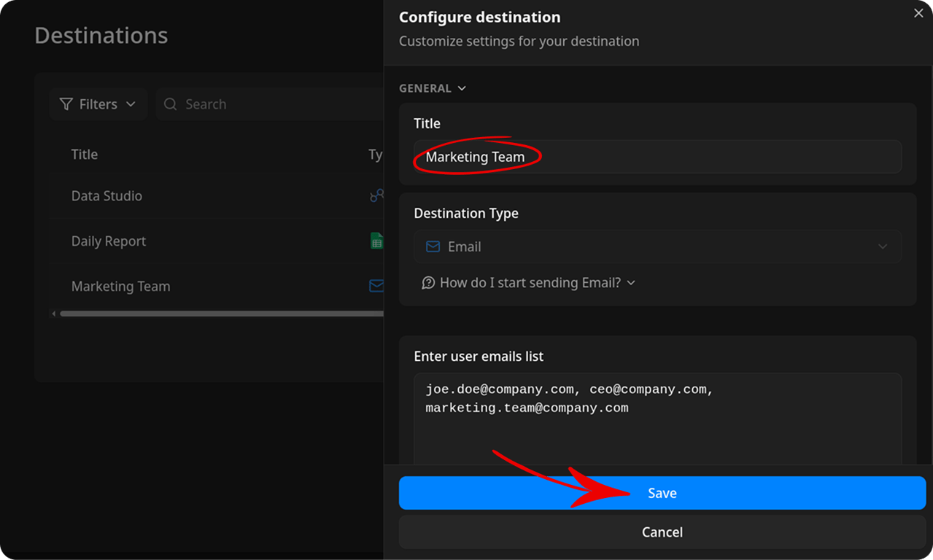This screenshot has width=933, height=560.
Task: Select the Data Studio row
Action: point(217,195)
